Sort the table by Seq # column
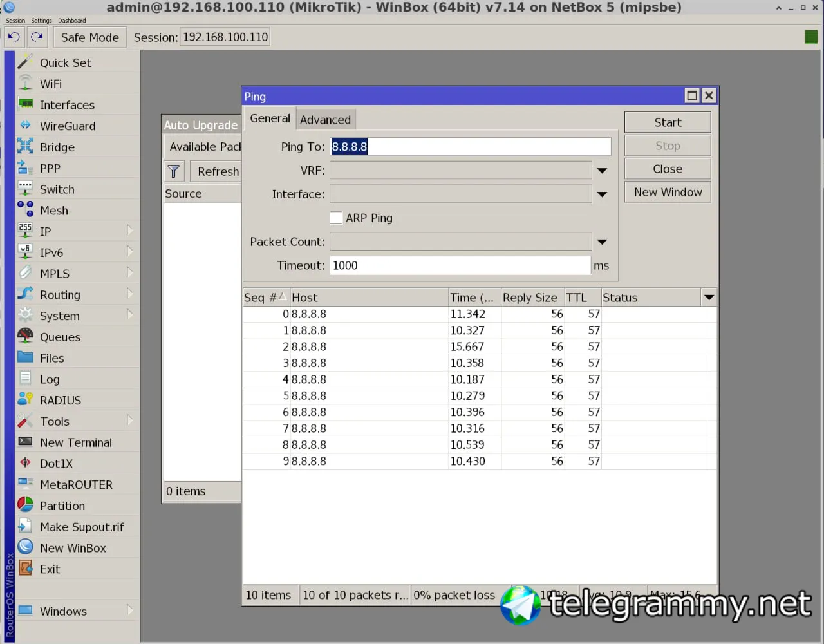The width and height of the screenshot is (824, 644). (x=266, y=298)
